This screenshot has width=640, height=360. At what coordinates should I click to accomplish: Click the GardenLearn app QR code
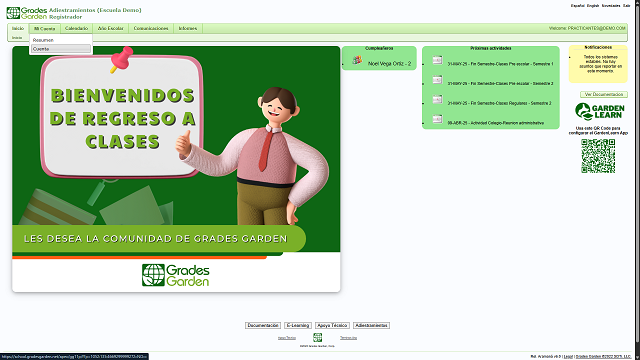pyautogui.click(x=598, y=156)
